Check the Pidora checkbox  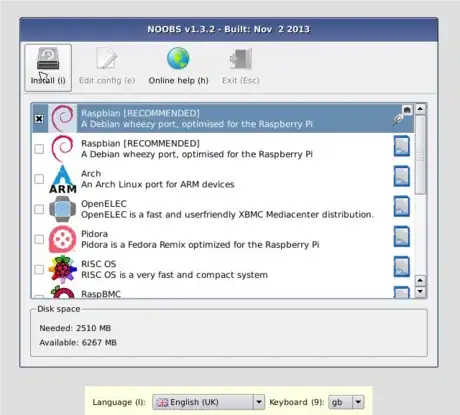pos(39,239)
